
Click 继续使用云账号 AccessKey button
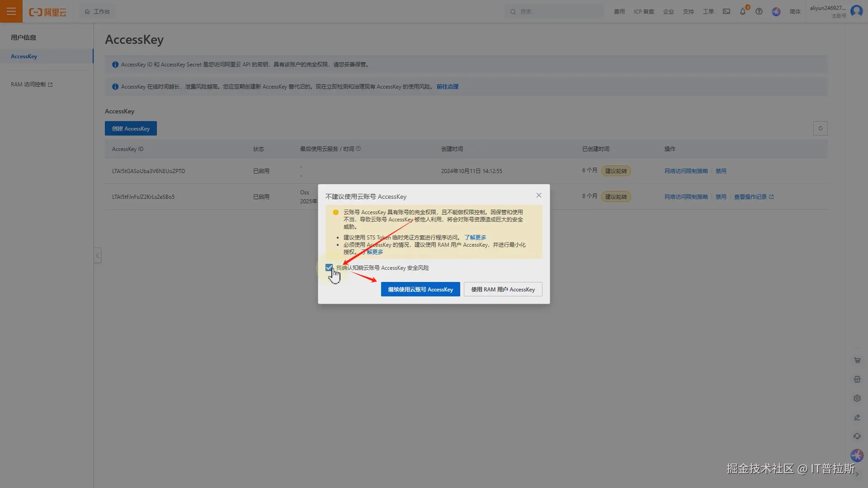click(420, 290)
